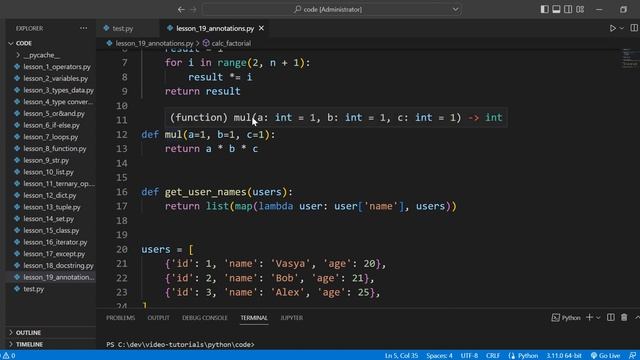
Task: Toggle primary side bar layout icon
Action: point(544,9)
